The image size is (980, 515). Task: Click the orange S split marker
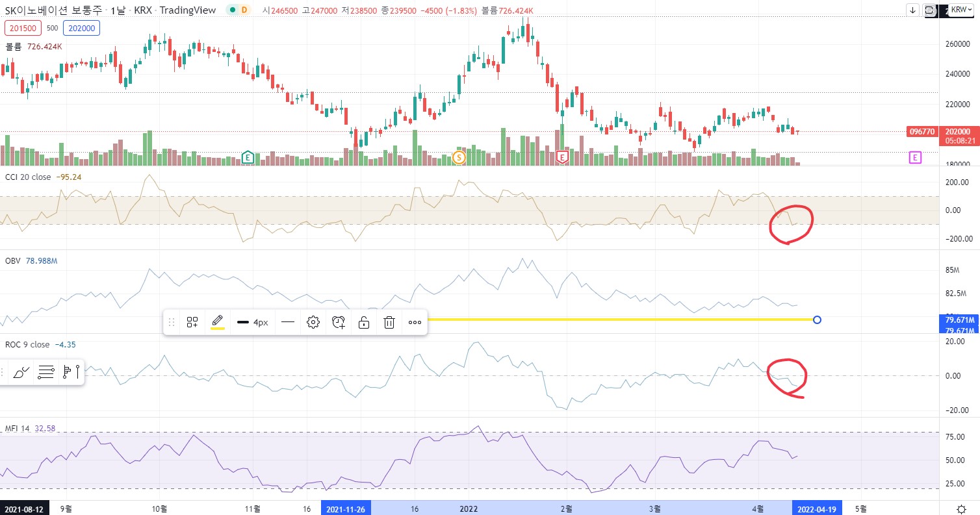(x=459, y=157)
